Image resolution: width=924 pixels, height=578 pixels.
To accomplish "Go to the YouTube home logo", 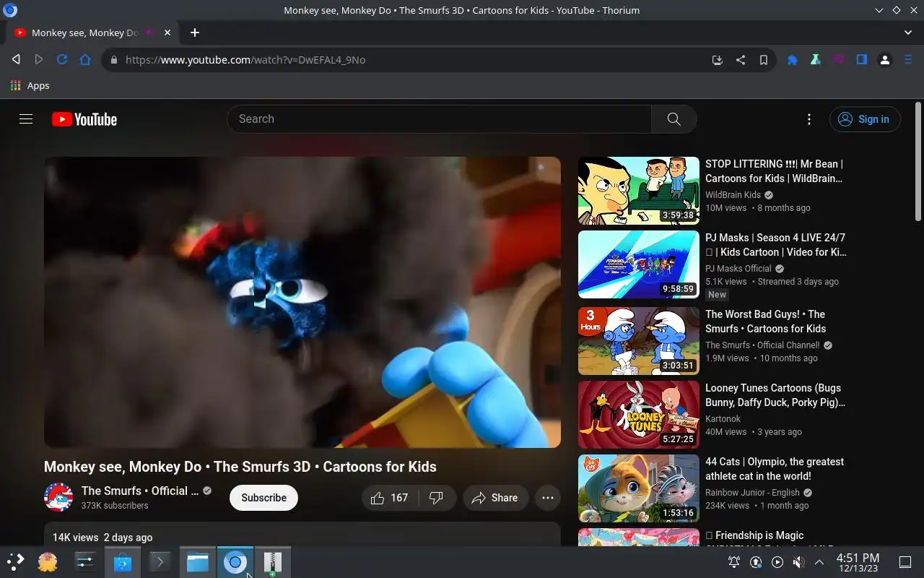I will coord(84,119).
